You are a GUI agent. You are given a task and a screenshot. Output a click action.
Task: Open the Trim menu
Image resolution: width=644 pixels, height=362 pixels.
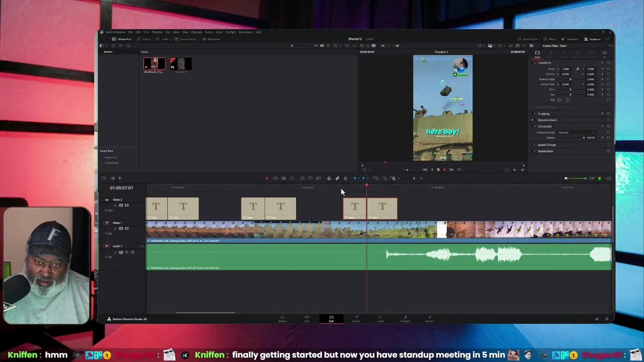pos(146,32)
